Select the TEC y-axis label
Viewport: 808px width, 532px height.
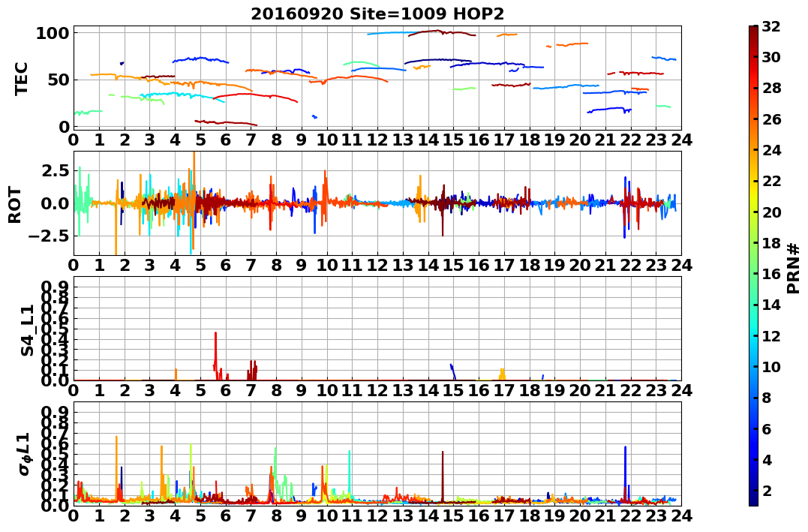(21, 78)
